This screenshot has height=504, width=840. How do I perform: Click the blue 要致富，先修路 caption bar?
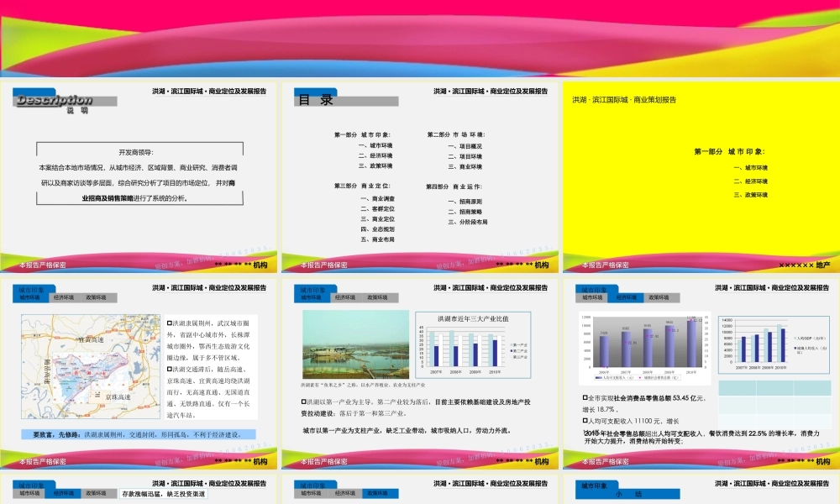(139, 435)
